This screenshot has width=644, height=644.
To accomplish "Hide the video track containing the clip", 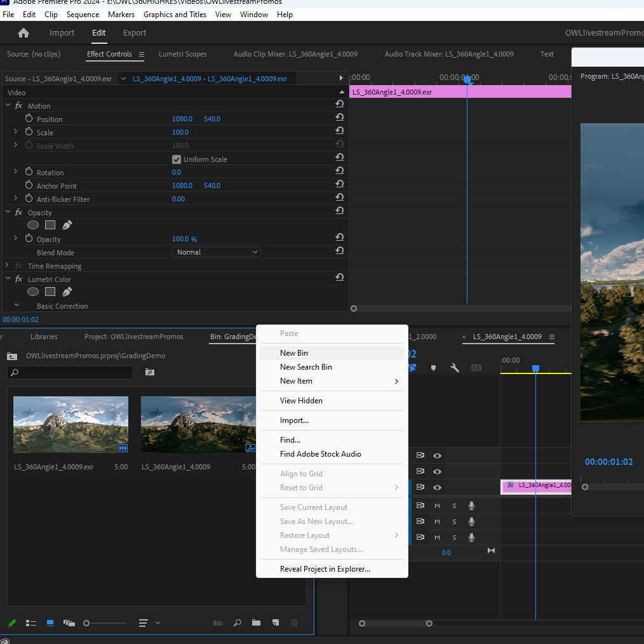I will click(438, 487).
